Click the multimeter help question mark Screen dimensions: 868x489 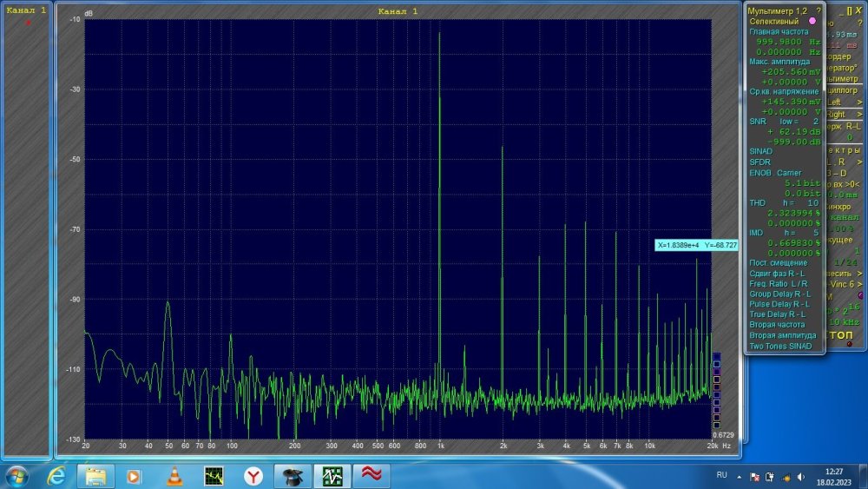818,9
